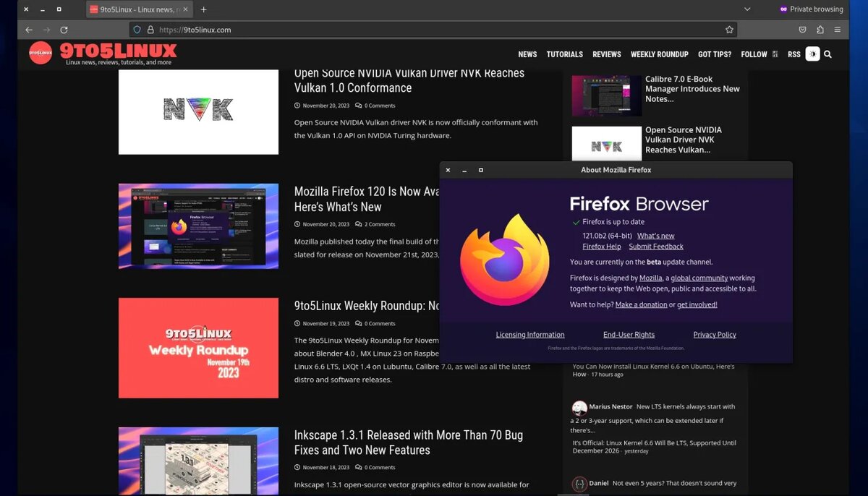Open the NEWS menu item
The image size is (868, 496).
(x=527, y=54)
